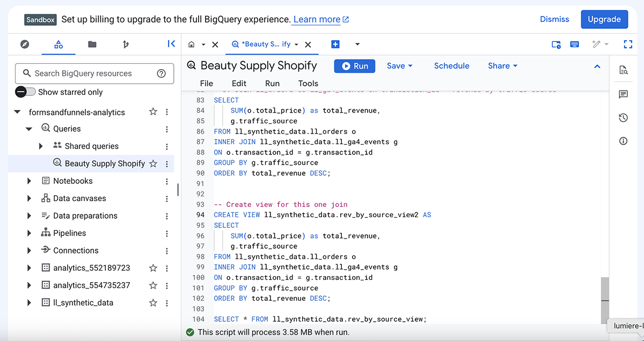The height and width of the screenshot is (341, 644).
Task: Open the info side panel icon
Action: tap(623, 142)
